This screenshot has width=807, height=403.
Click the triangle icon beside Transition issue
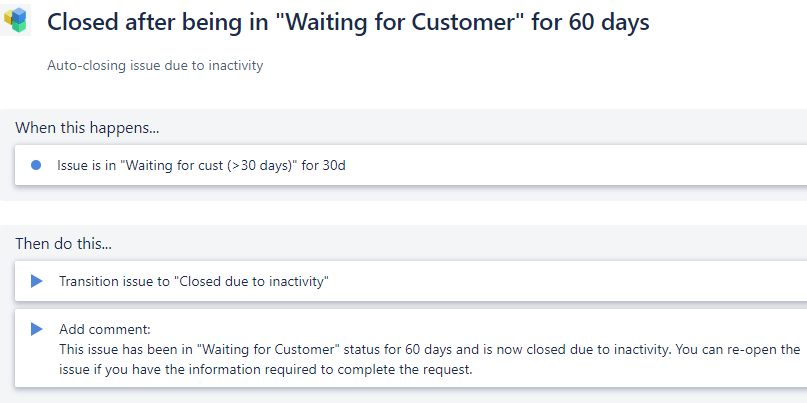click(x=37, y=281)
